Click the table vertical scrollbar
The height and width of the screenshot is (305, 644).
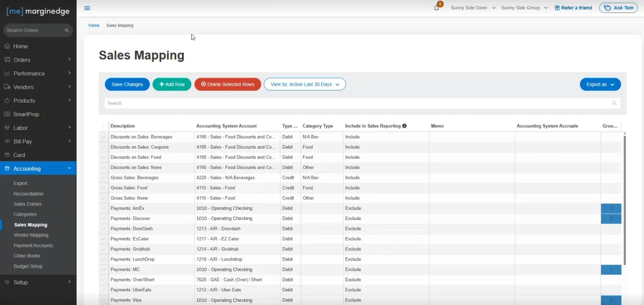[x=625, y=200]
